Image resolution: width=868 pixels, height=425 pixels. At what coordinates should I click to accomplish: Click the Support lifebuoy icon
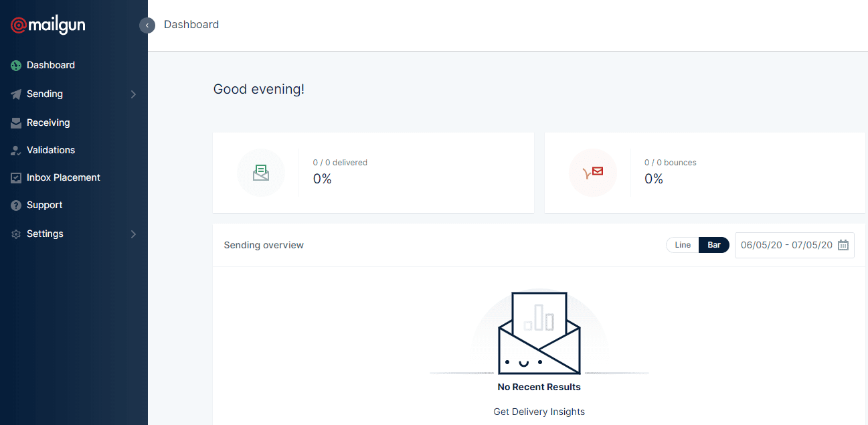15,205
